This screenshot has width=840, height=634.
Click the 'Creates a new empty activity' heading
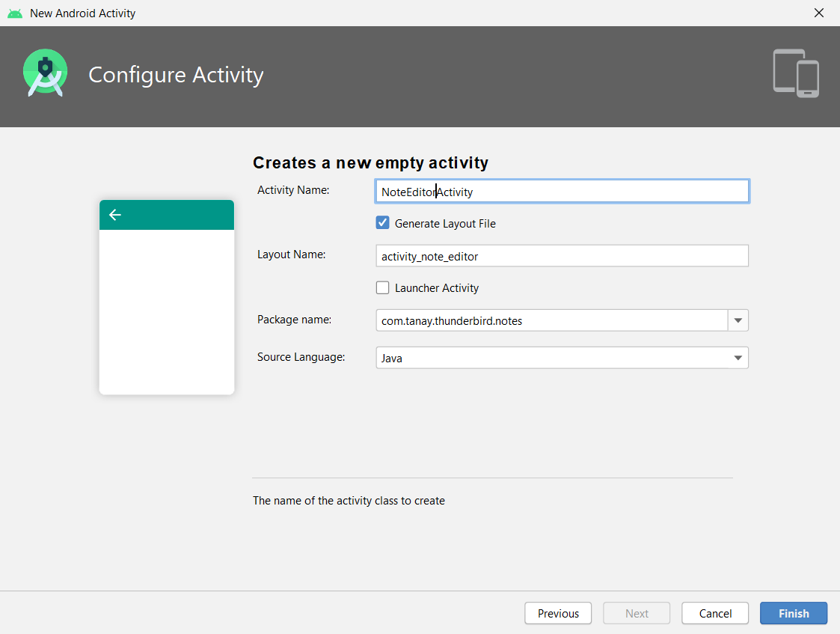point(371,162)
